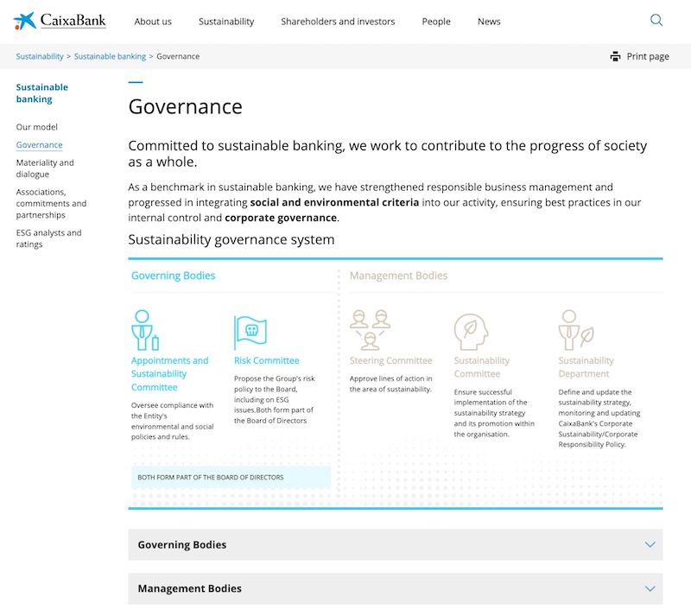This screenshot has height=616, width=691.
Task: Open Associations, commitments and partnerships link
Action: click(x=51, y=203)
